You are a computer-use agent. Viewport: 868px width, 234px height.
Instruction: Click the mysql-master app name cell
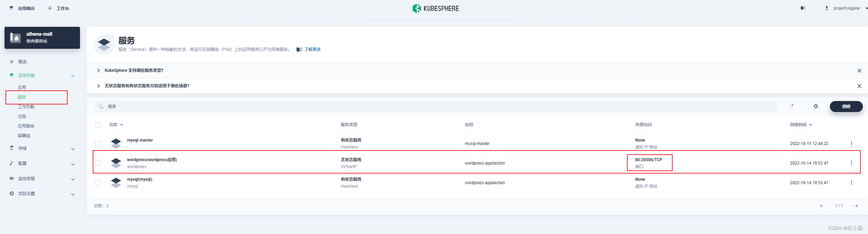477,144
